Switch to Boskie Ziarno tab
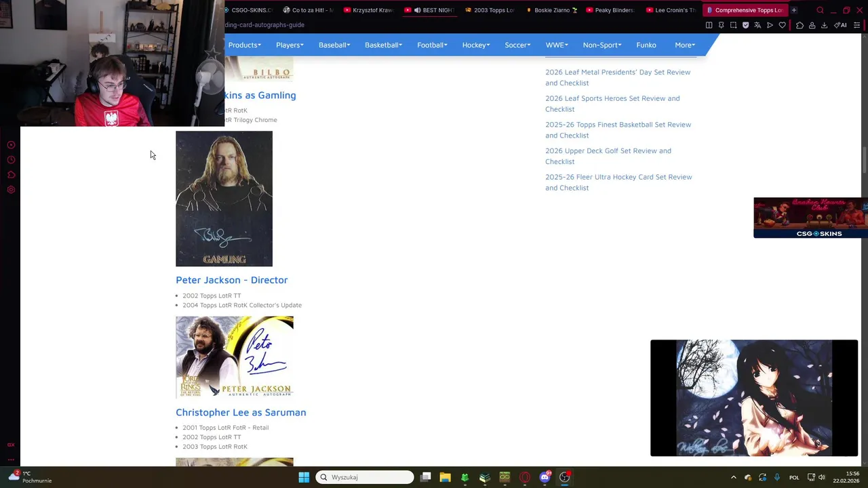The height and width of the screenshot is (488, 868). click(551, 10)
